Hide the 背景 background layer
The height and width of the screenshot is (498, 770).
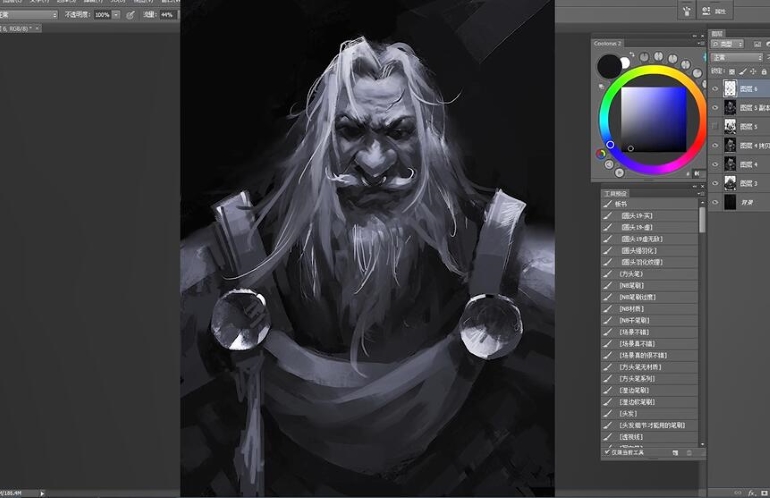(x=714, y=202)
